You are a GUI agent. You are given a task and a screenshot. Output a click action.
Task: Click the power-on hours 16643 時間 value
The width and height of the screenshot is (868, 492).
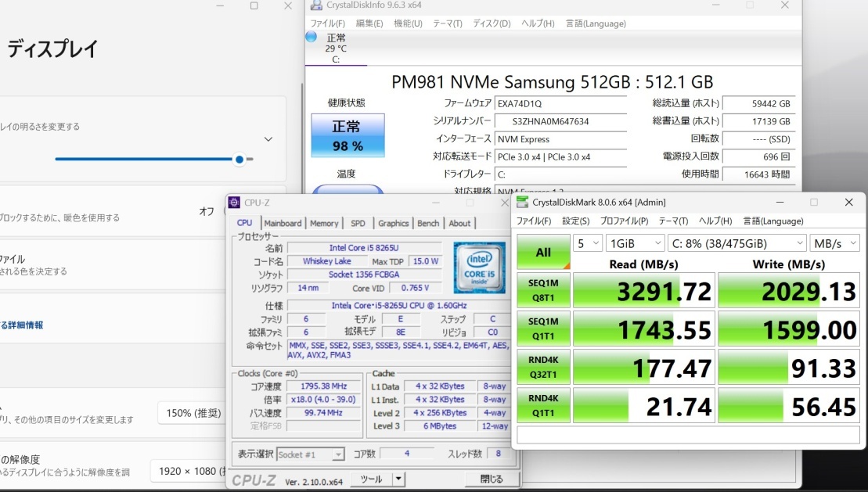coord(758,174)
